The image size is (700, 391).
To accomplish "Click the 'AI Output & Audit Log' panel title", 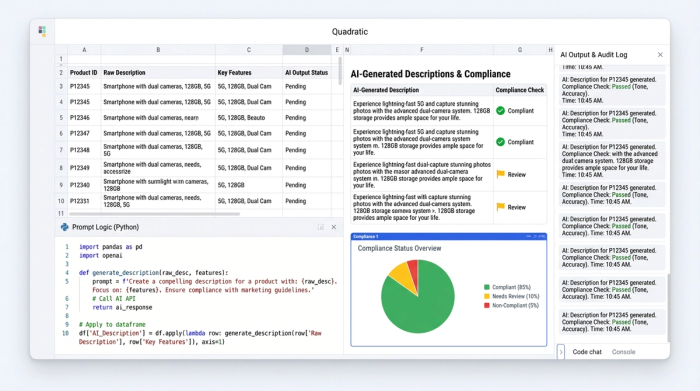I will [x=594, y=54].
